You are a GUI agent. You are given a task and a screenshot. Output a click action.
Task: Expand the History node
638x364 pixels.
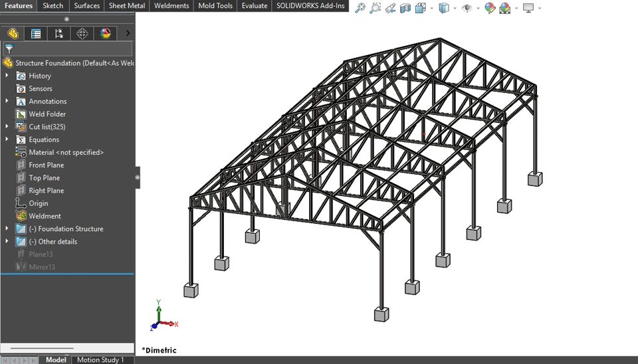7,75
